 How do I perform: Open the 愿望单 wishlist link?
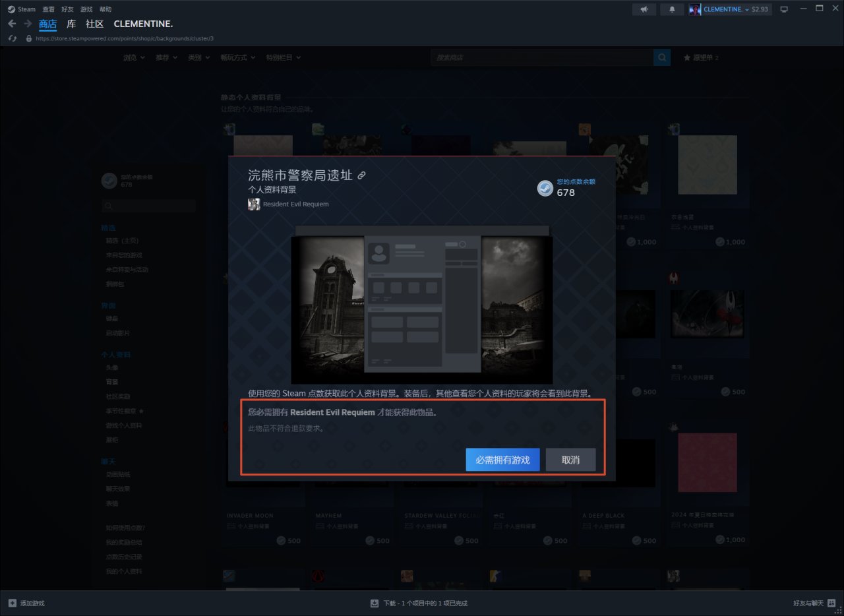coord(701,57)
